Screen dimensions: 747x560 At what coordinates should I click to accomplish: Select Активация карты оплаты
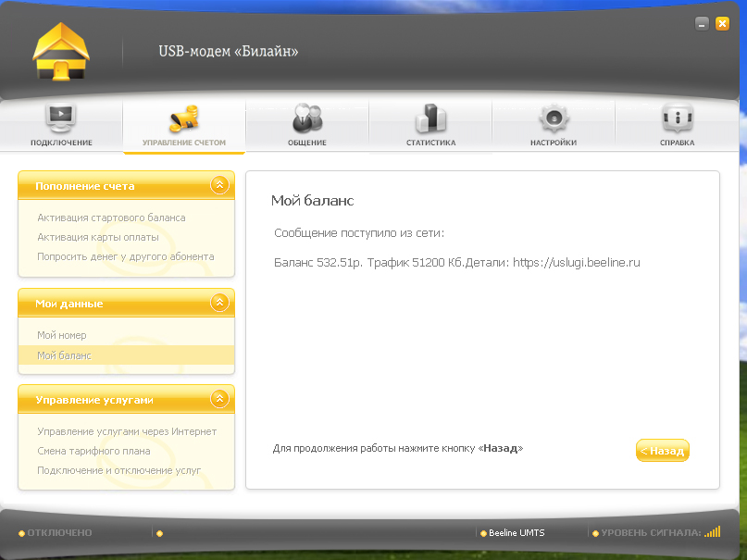tap(98, 237)
